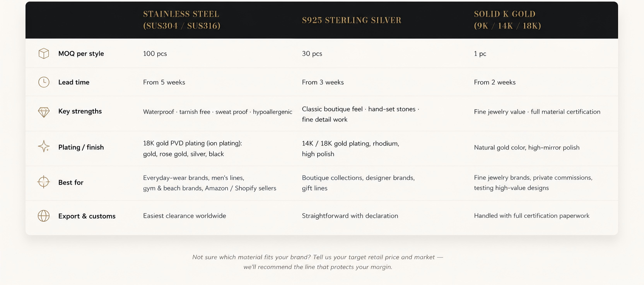
Task: Click the italic material recommendation note below table
Action: point(318,262)
